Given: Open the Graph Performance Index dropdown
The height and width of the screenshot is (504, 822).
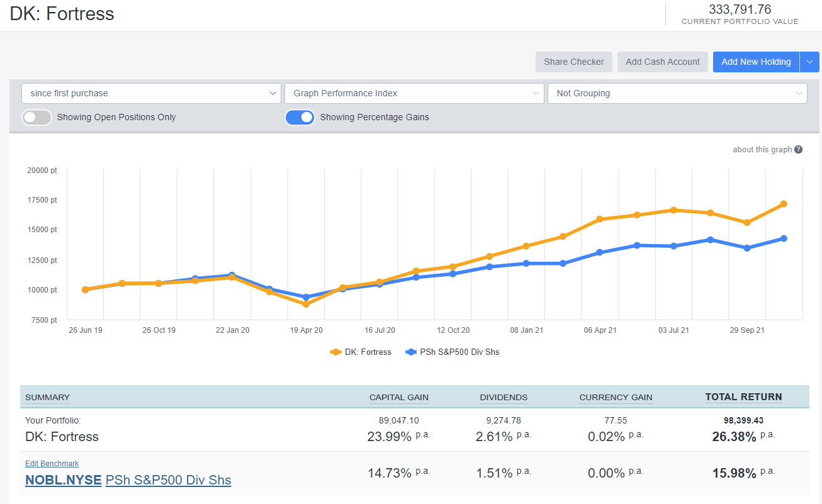Looking at the screenshot, I should 414,93.
